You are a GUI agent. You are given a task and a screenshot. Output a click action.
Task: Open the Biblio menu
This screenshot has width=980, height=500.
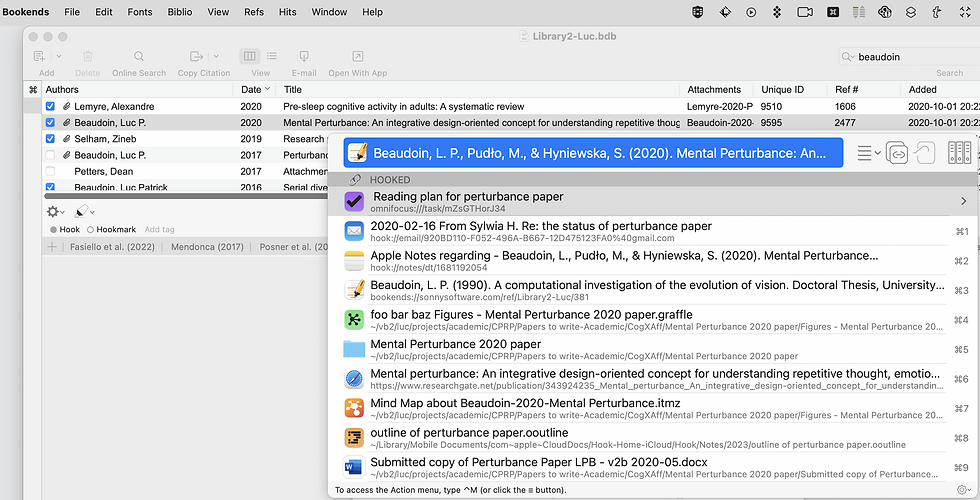click(x=180, y=12)
